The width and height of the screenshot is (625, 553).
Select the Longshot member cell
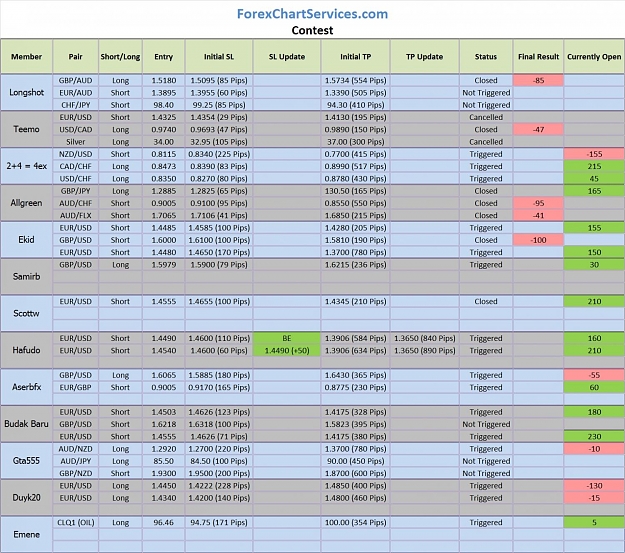pyautogui.click(x=26, y=92)
